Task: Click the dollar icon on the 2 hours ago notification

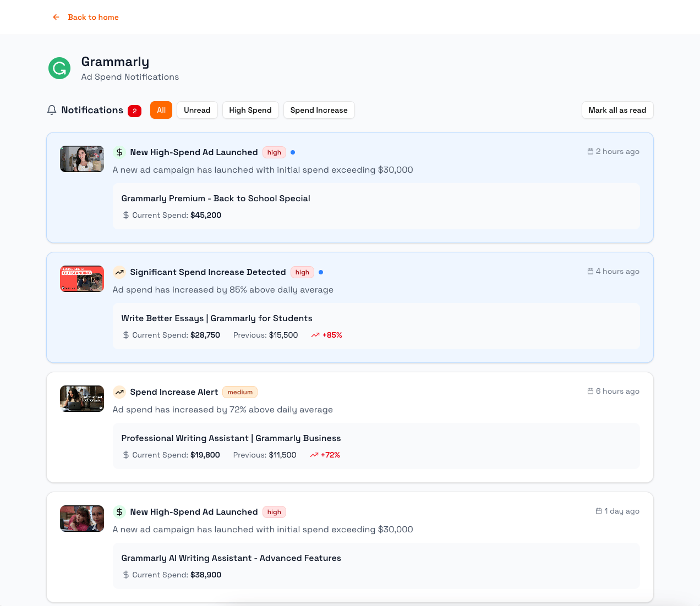Action: [x=119, y=152]
